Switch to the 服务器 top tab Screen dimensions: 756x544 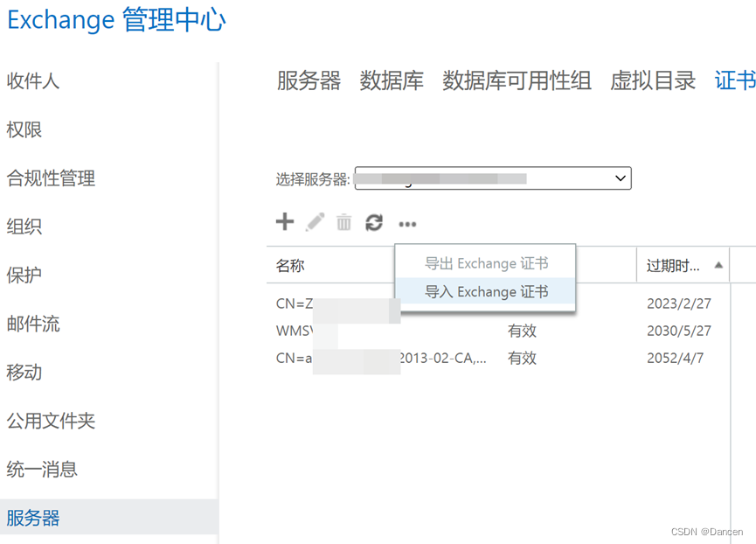(309, 80)
